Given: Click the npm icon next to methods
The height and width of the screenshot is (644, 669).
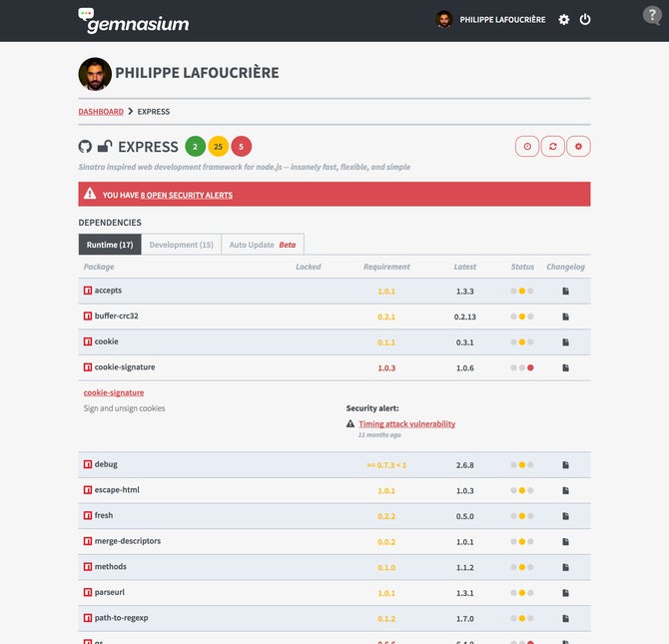Looking at the screenshot, I should (88, 567).
